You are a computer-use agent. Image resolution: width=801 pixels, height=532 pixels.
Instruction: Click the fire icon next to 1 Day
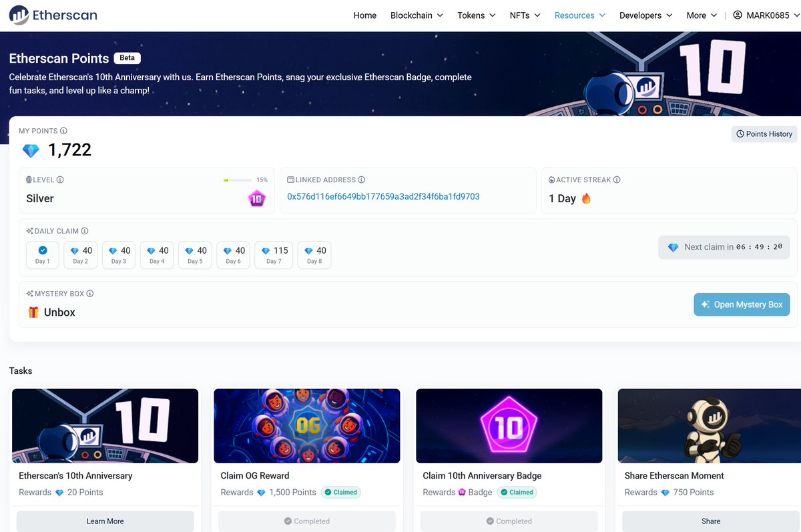tap(586, 198)
